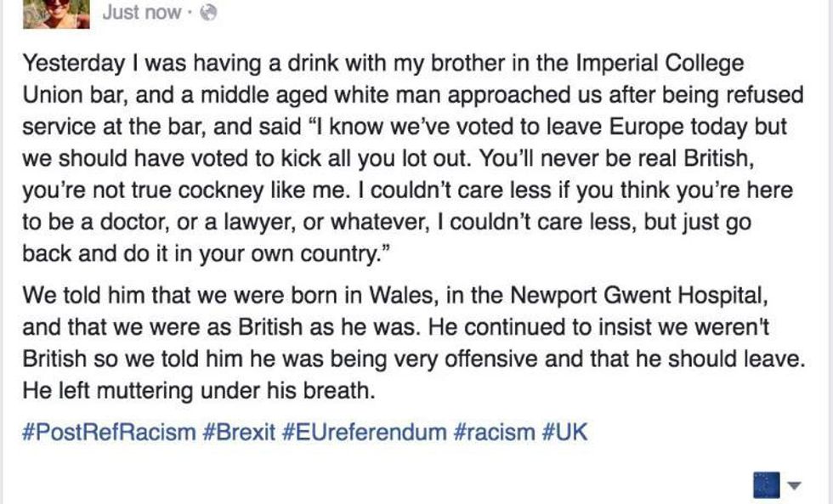Visit the #UK hashtag
The height and width of the screenshot is (504, 833).
[564, 432]
